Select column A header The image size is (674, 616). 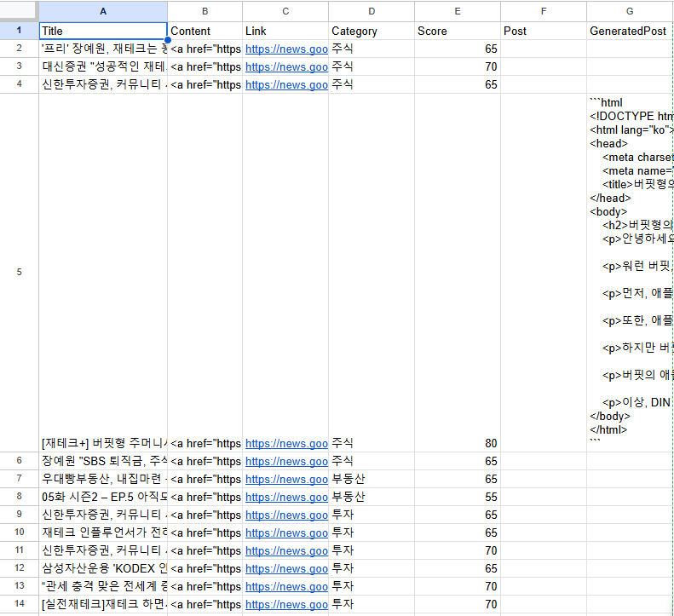click(x=103, y=11)
